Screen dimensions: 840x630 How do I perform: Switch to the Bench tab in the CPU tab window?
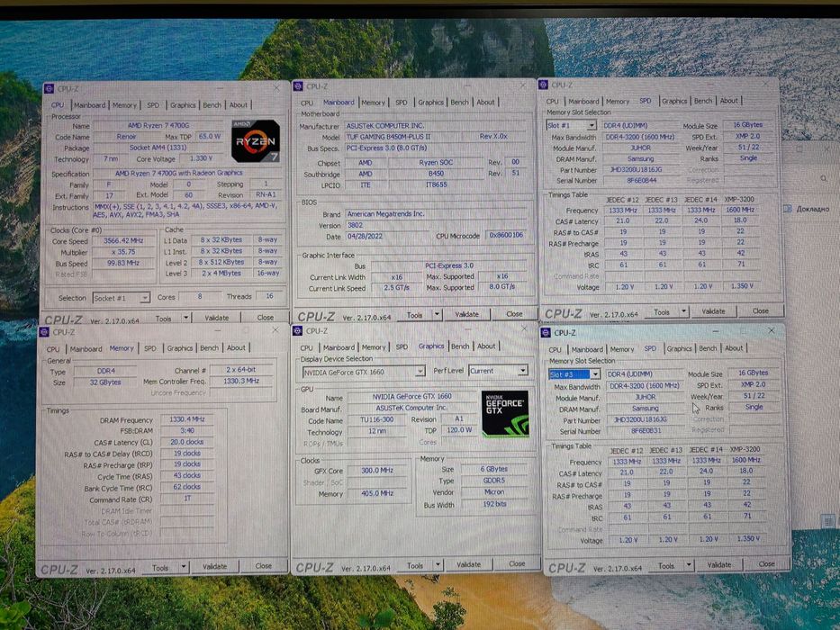tap(212, 105)
